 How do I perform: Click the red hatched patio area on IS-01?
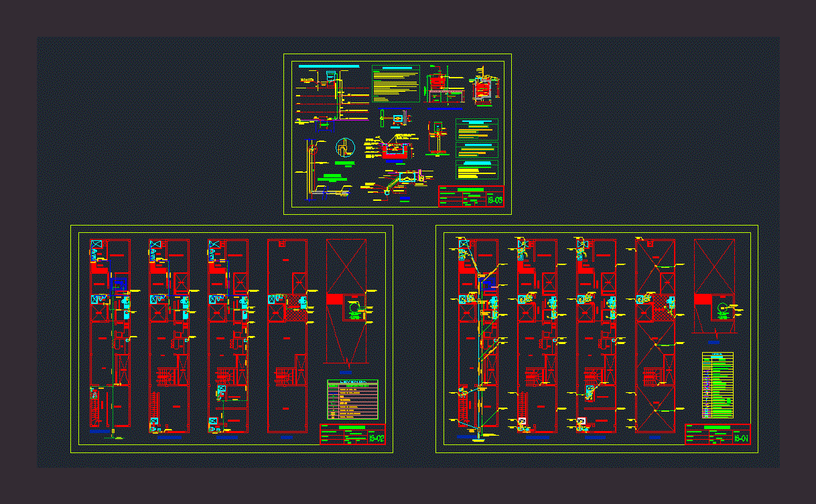[x=662, y=307]
